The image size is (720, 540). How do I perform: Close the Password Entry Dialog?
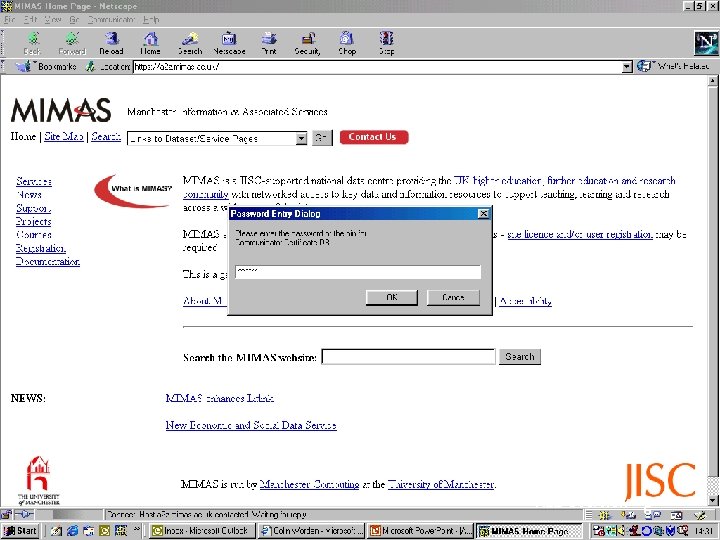click(x=484, y=214)
